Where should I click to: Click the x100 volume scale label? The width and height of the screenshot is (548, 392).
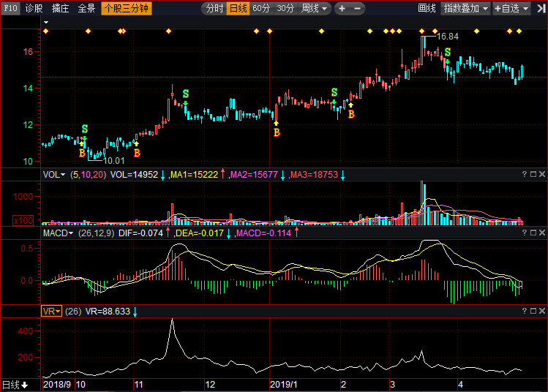pos(23,220)
